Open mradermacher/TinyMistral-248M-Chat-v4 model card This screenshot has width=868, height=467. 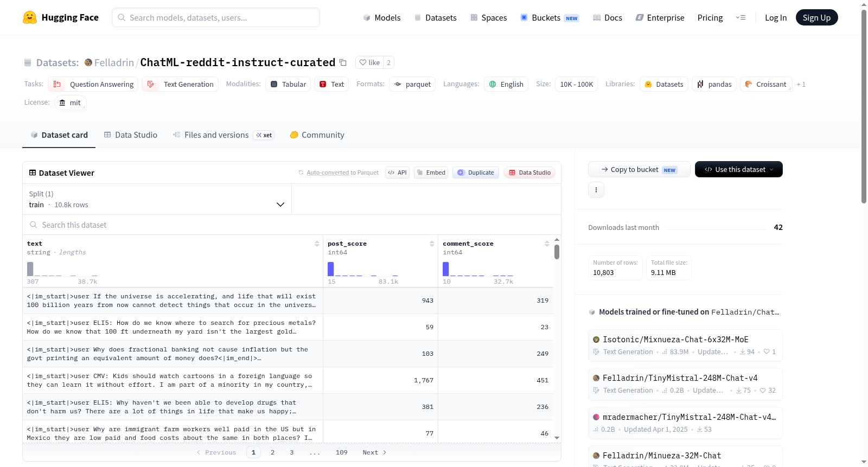pyautogui.click(x=685, y=423)
